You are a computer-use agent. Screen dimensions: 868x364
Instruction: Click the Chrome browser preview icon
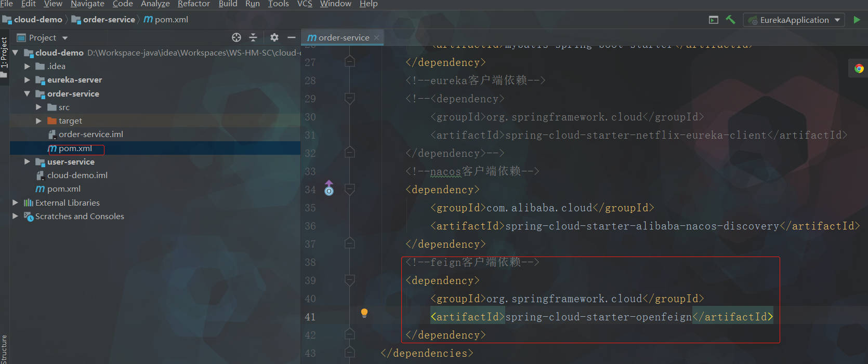(x=859, y=69)
